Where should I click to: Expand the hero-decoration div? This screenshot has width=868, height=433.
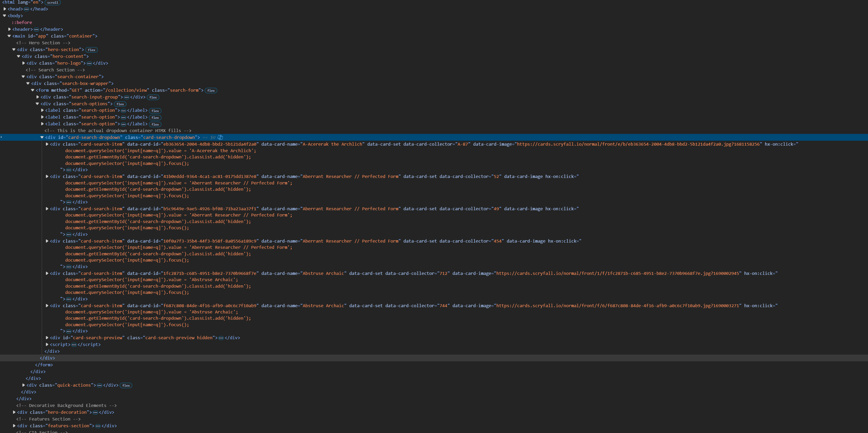click(x=14, y=412)
